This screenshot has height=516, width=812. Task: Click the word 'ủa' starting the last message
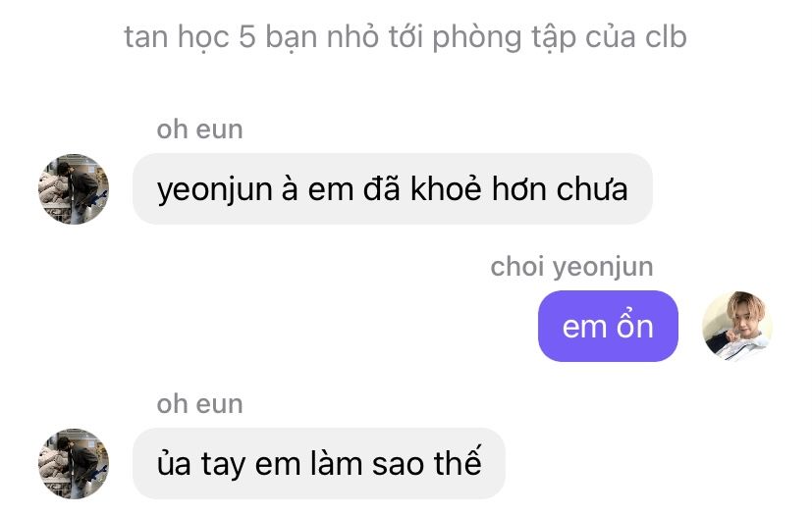point(174,462)
